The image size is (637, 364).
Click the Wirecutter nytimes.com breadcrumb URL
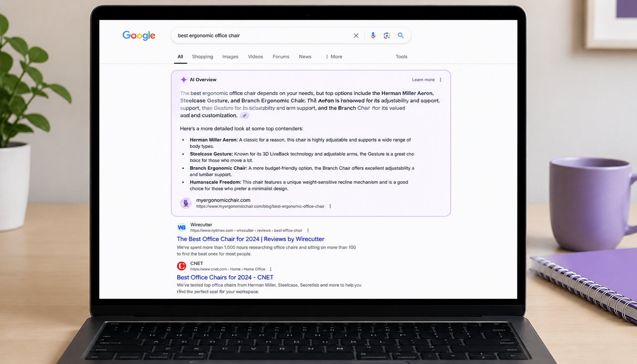click(x=246, y=231)
